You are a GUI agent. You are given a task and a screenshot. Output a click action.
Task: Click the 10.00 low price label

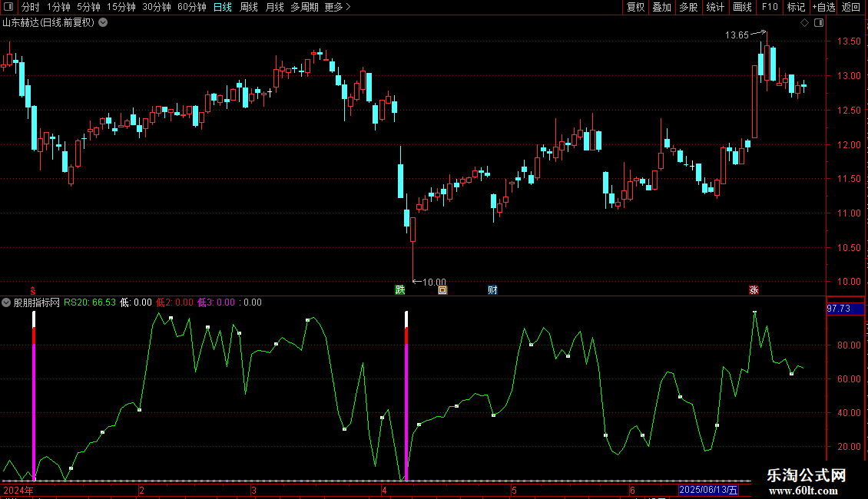pos(434,283)
